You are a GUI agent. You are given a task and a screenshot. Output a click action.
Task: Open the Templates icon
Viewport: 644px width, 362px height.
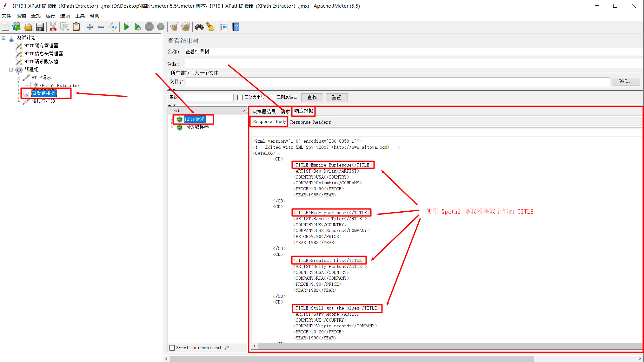(17, 27)
